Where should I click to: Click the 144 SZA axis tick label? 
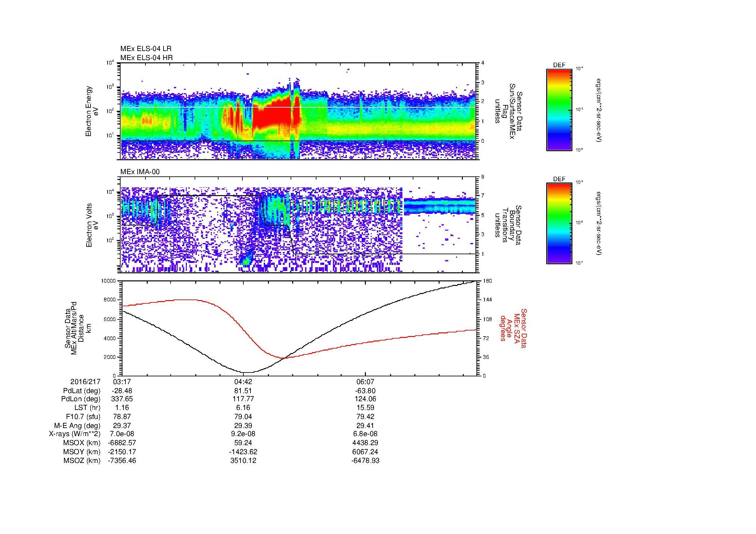point(487,300)
